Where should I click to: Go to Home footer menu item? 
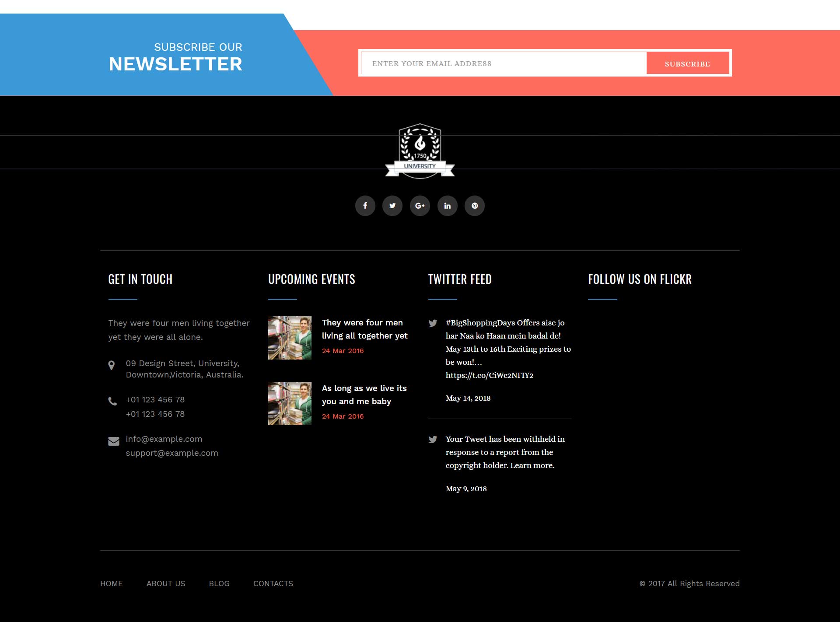[x=111, y=584]
